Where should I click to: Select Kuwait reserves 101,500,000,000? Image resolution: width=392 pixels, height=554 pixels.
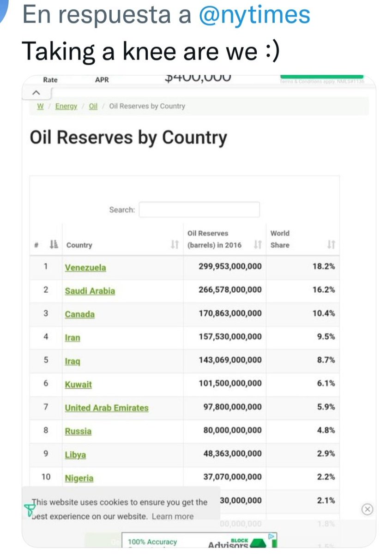pos(230,383)
